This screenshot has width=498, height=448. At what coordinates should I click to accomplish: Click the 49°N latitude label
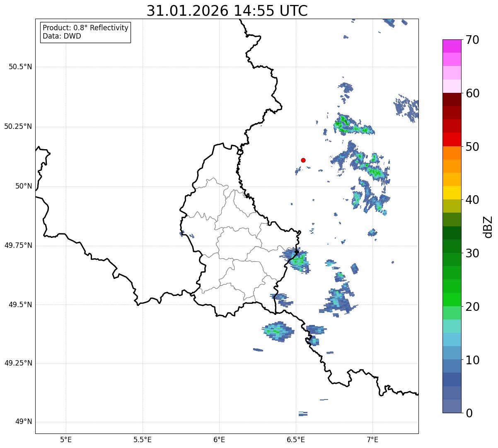[24, 422]
